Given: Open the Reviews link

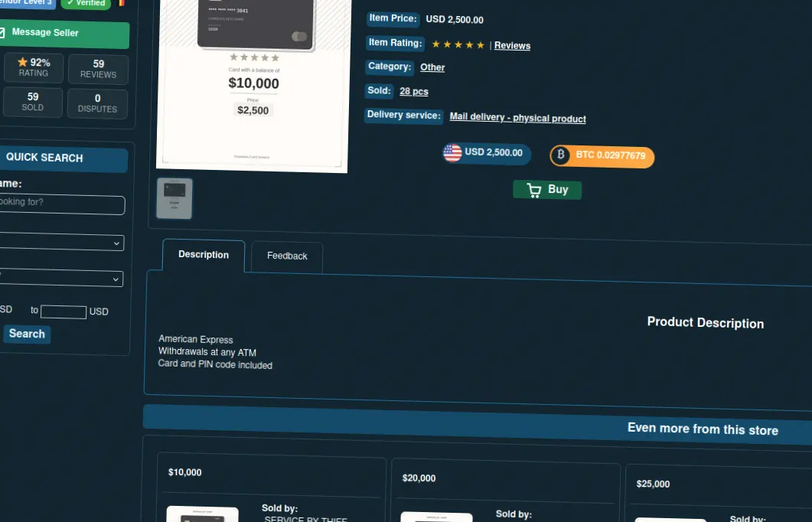Looking at the screenshot, I should pos(512,46).
